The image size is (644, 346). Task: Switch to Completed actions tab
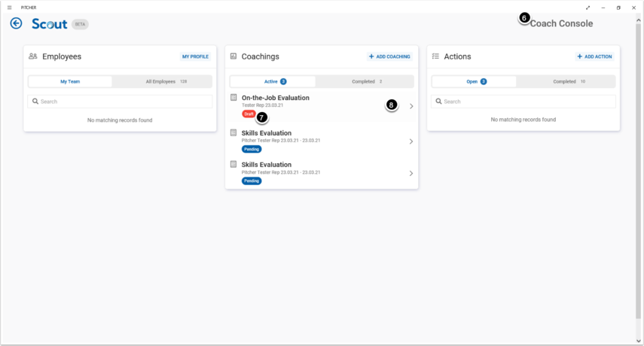click(x=566, y=81)
